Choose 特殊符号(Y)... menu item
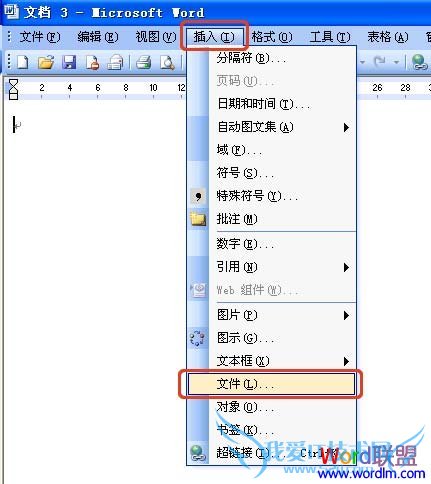This screenshot has width=431, height=484. 271,196
